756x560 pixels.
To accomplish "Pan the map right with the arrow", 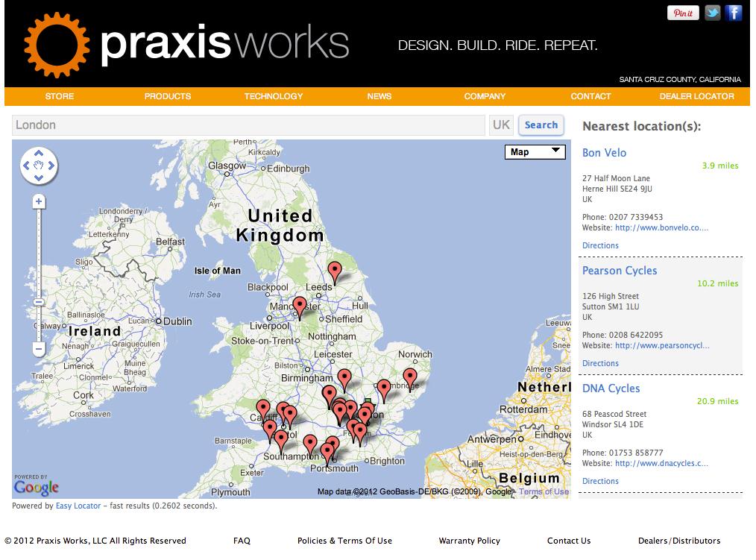I will tap(51, 166).
